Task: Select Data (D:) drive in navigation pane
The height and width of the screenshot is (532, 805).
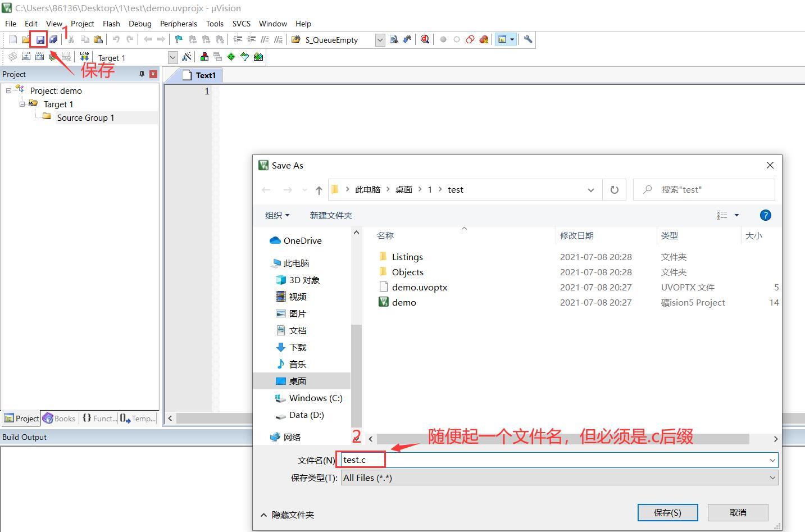Action: point(300,415)
